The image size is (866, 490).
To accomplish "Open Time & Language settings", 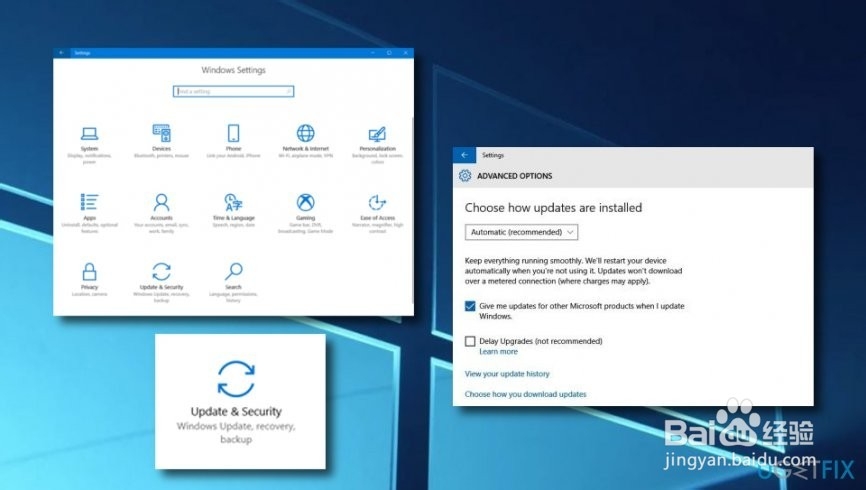I will tap(233, 210).
